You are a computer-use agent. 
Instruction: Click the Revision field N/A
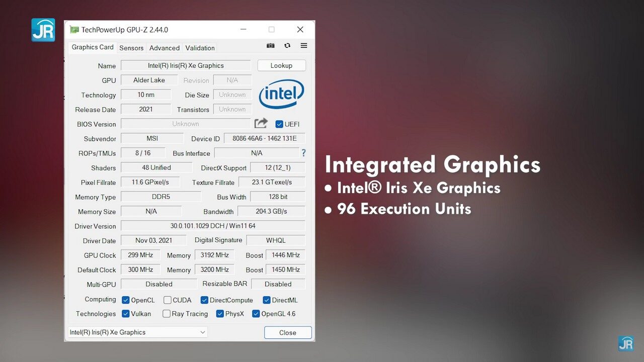(x=232, y=80)
